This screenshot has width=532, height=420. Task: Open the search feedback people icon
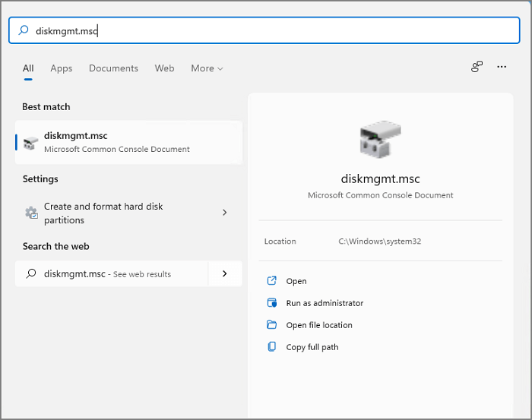[x=477, y=68]
